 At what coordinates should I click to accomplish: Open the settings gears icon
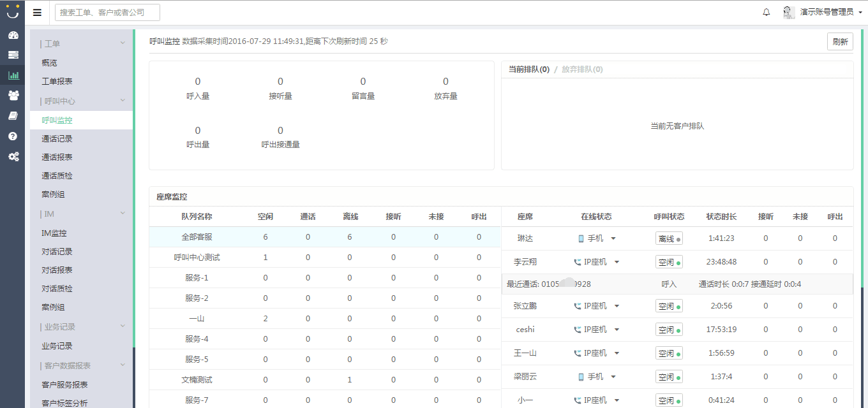click(x=13, y=157)
